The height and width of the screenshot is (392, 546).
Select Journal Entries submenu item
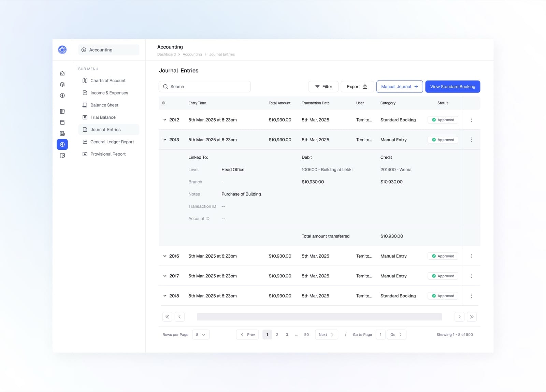pos(109,130)
